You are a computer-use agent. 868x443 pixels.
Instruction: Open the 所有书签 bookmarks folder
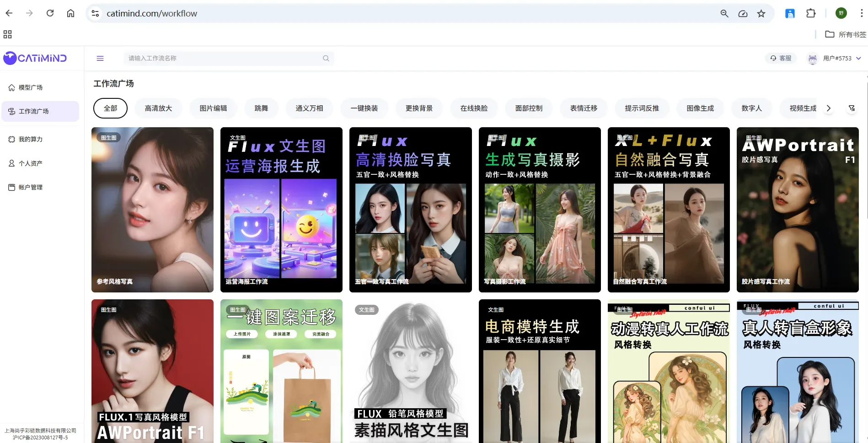846,34
